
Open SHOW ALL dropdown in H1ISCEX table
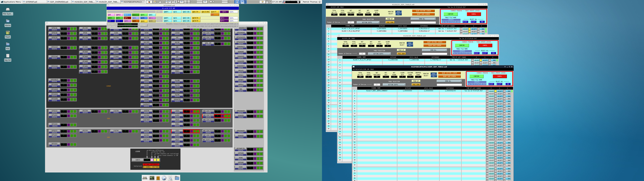[434, 50]
